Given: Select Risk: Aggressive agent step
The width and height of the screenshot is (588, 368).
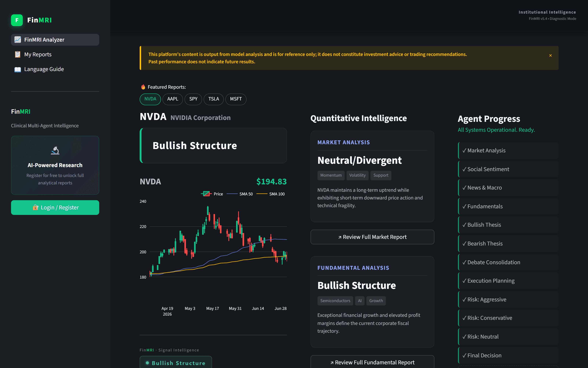Looking at the screenshot, I should pyautogui.click(x=508, y=300).
